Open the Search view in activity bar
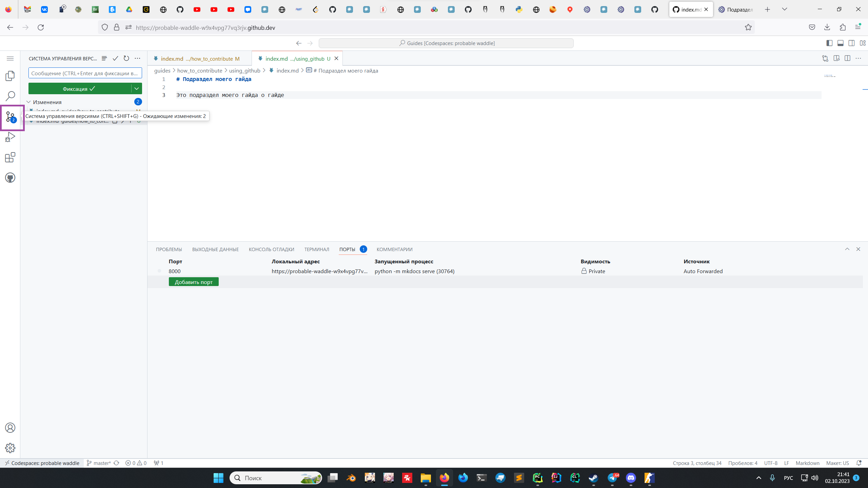This screenshot has width=868, height=488. [10, 96]
